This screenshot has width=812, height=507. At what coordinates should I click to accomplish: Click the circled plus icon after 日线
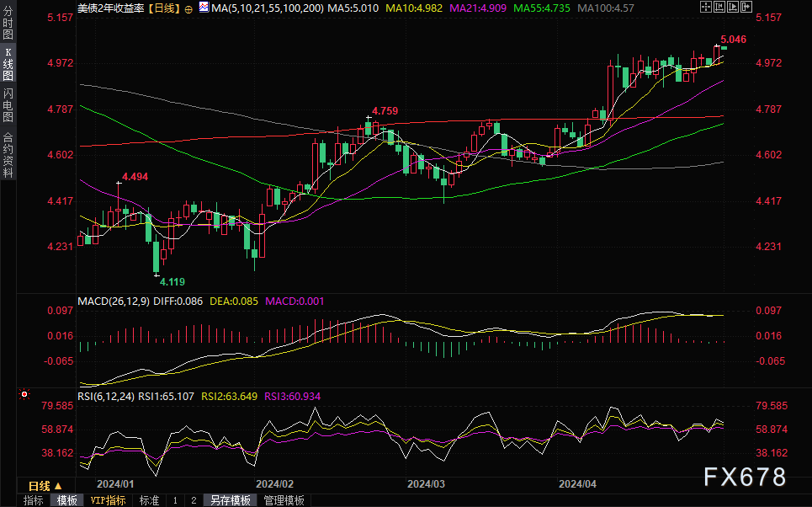point(188,8)
